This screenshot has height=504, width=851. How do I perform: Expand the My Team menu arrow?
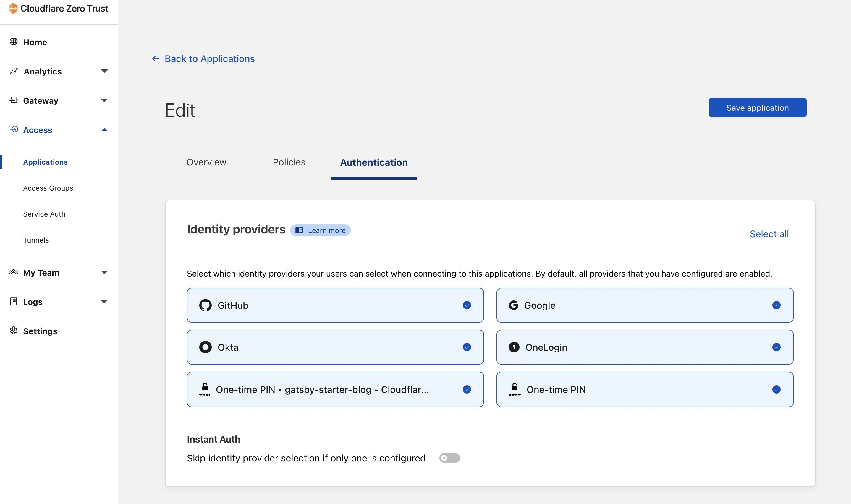click(x=104, y=272)
